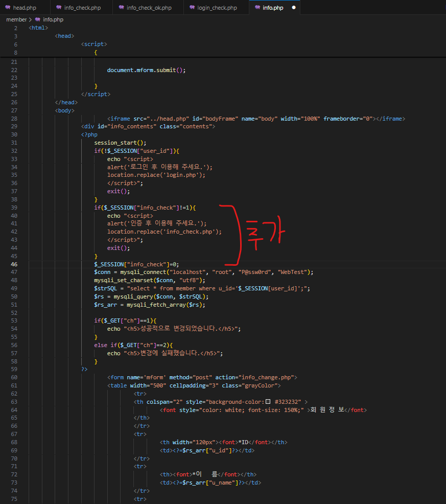Click sticky header line <html>
This screenshot has width=446, height=504.
pos(38,28)
